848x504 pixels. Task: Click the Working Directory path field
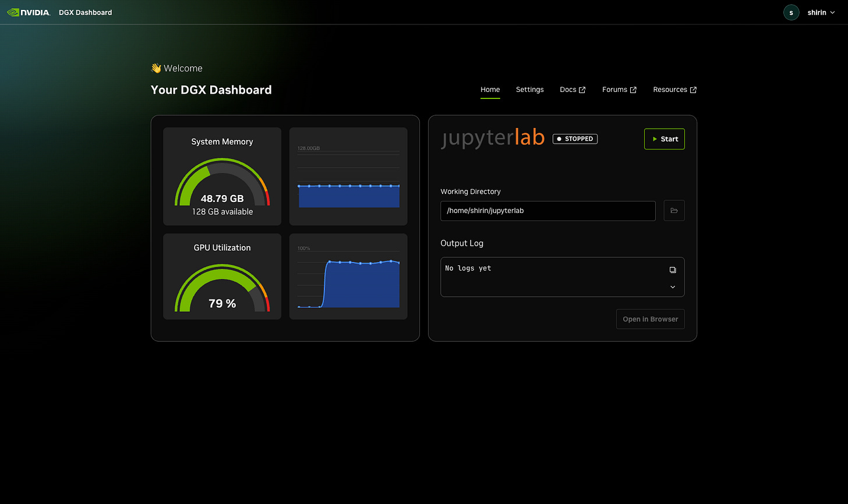click(x=547, y=211)
